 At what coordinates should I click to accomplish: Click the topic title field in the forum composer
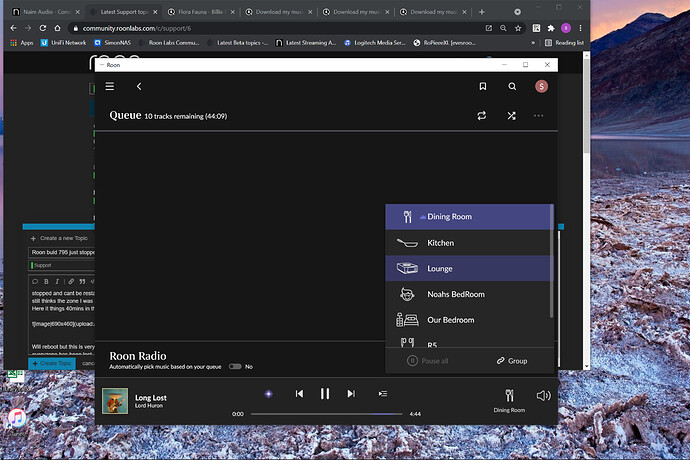pyautogui.click(x=62, y=252)
